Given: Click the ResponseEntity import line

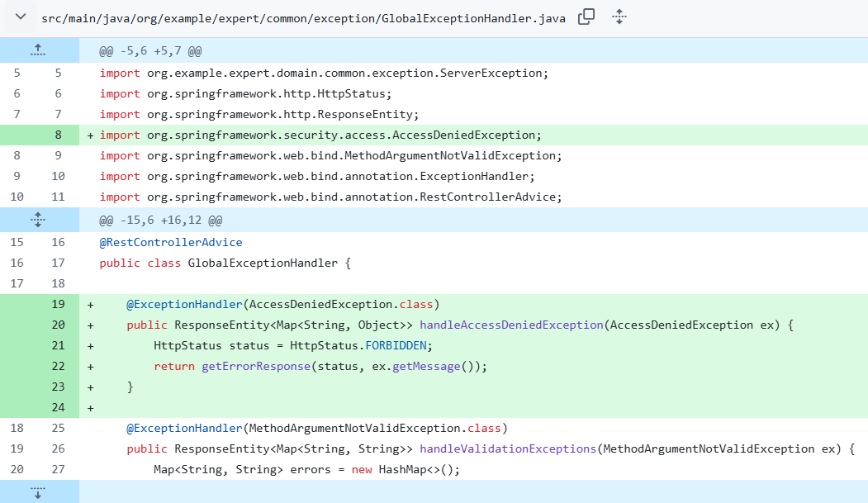Looking at the screenshot, I should [259, 115].
